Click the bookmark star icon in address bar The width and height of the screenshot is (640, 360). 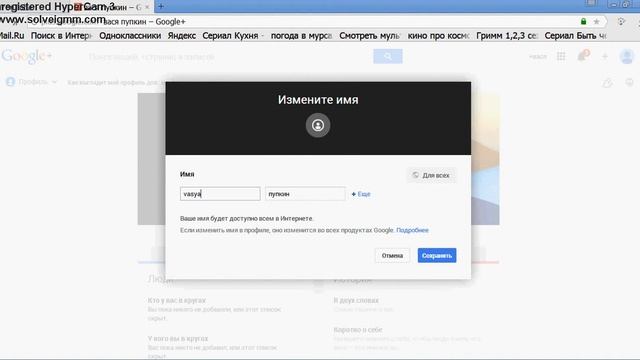click(x=596, y=21)
